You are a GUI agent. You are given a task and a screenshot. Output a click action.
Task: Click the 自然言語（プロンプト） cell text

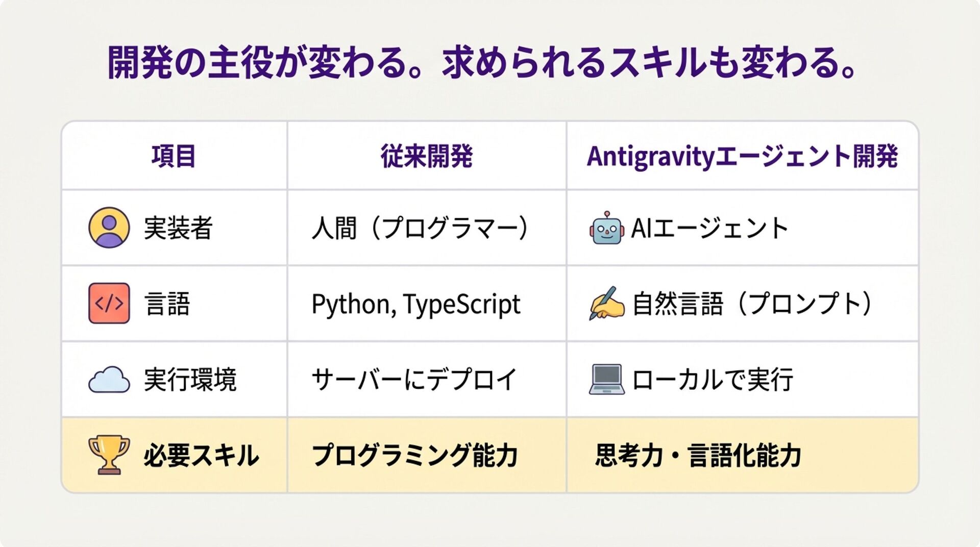coord(753,304)
